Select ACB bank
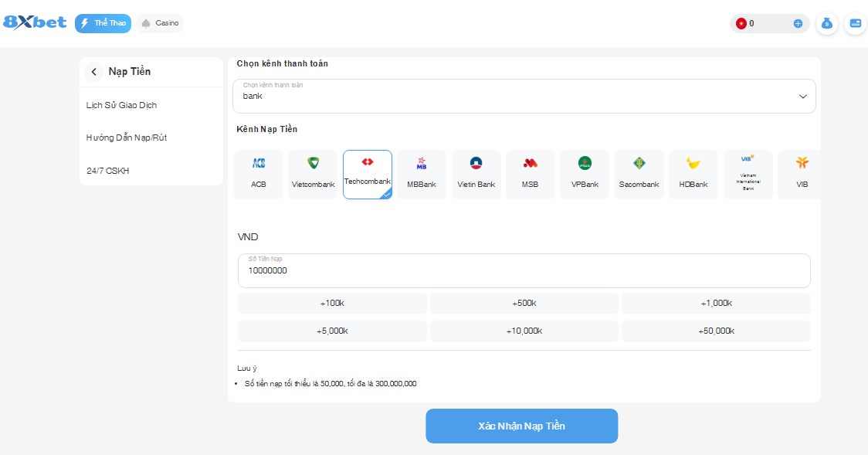 point(259,175)
